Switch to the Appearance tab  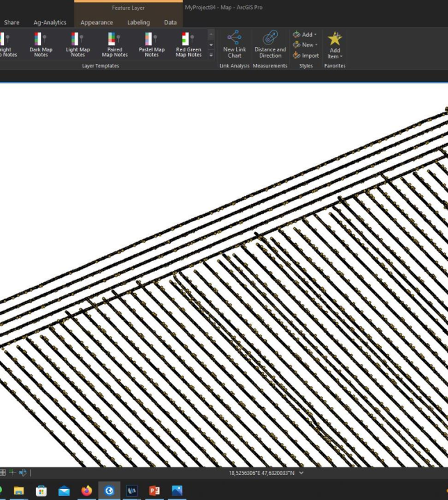click(x=97, y=22)
